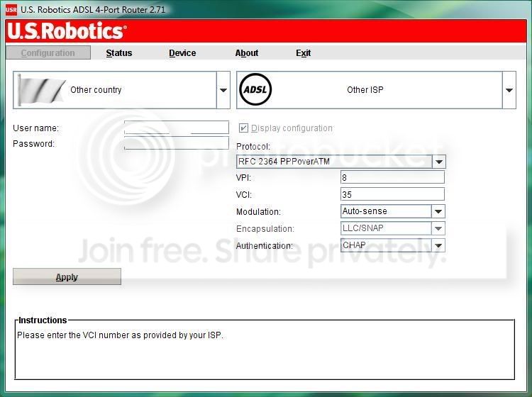This screenshot has height=397, width=532.
Task: Click the VPI field showing 8
Action: [x=392, y=177]
